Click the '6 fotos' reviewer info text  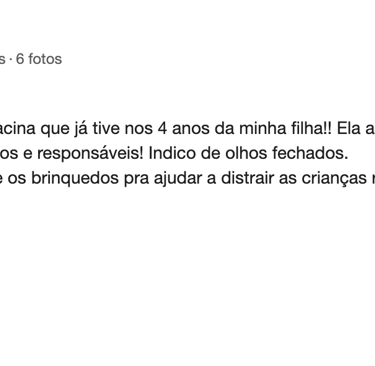(x=39, y=59)
